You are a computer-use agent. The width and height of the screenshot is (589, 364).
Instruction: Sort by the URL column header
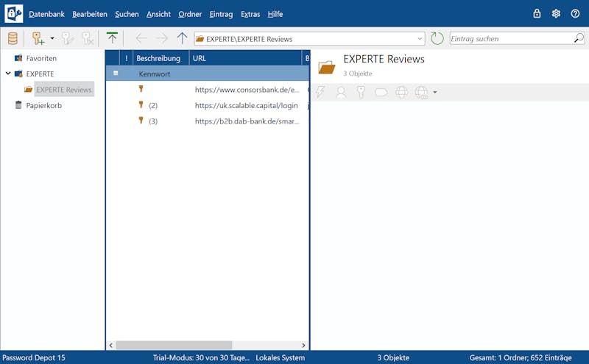[x=245, y=58]
